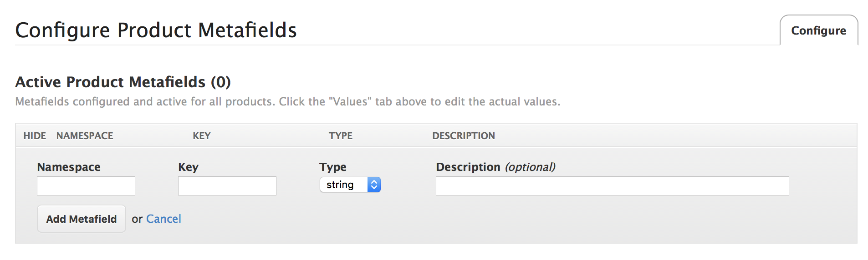Viewport: 868px width, 260px height.
Task: Click the Configure Product Metafields page title
Action: 156,30
